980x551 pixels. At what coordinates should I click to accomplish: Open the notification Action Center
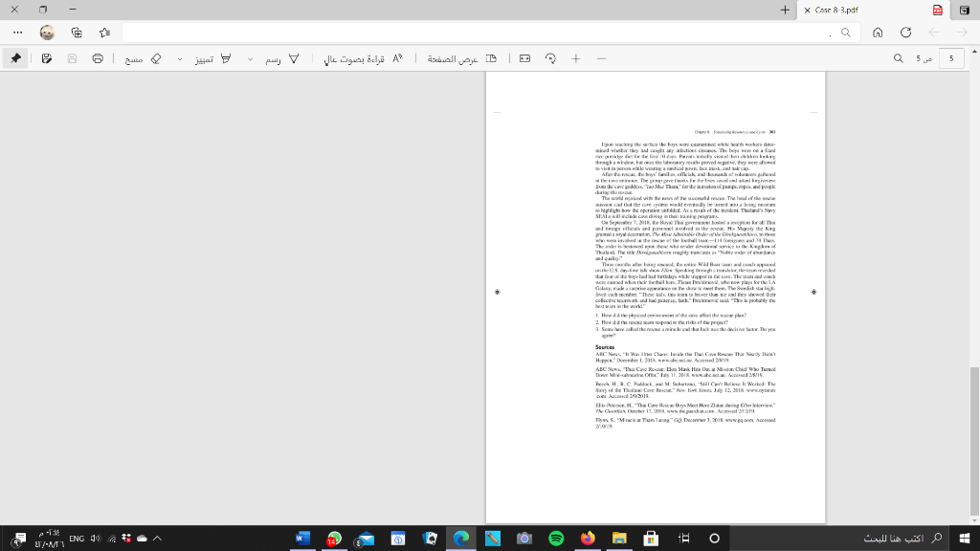18,538
